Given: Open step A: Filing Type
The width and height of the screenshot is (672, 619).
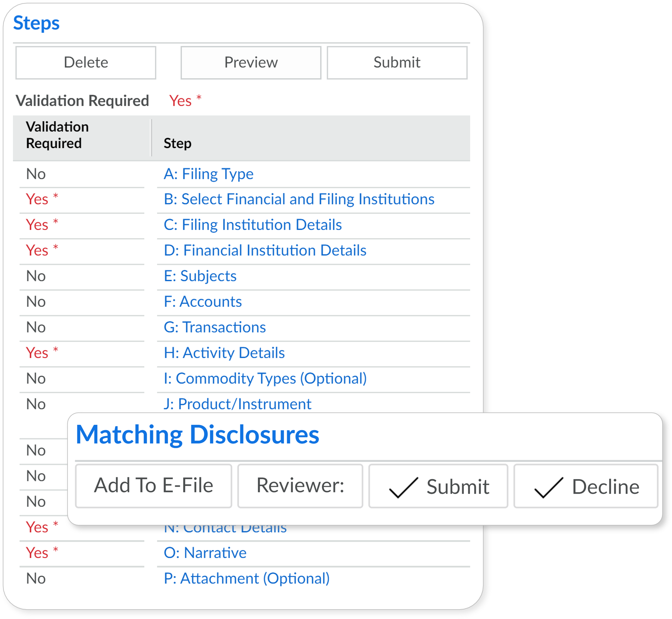Looking at the screenshot, I should (208, 174).
